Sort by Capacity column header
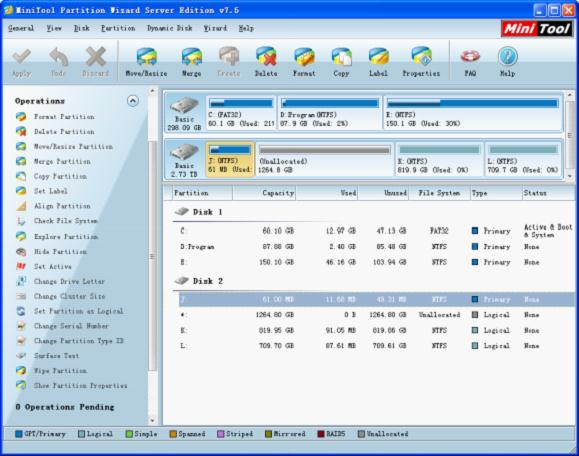This screenshot has height=456, width=579. pyautogui.click(x=264, y=193)
